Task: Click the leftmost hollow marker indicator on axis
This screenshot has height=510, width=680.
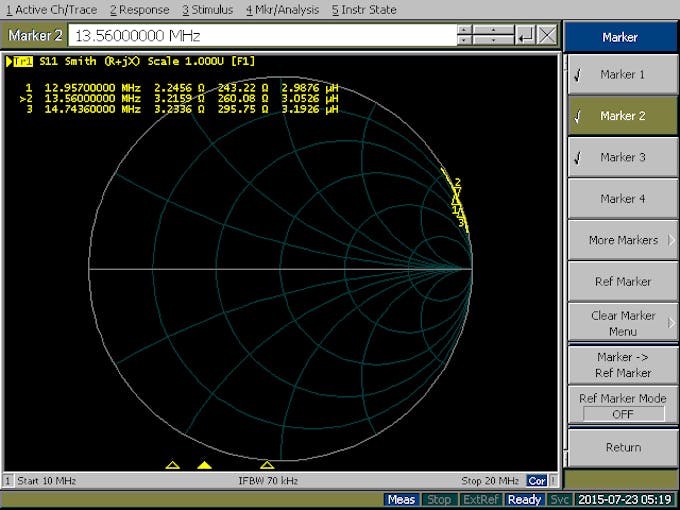Action: 172,465
